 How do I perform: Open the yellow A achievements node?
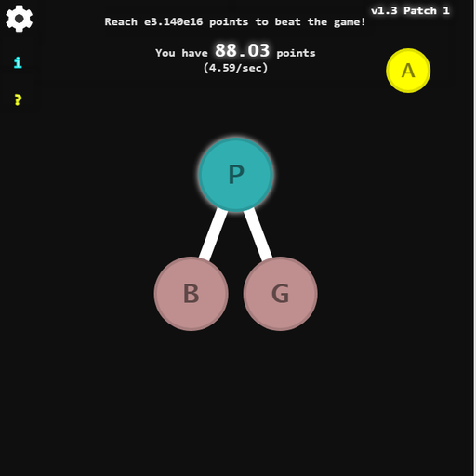(x=408, y=71)
